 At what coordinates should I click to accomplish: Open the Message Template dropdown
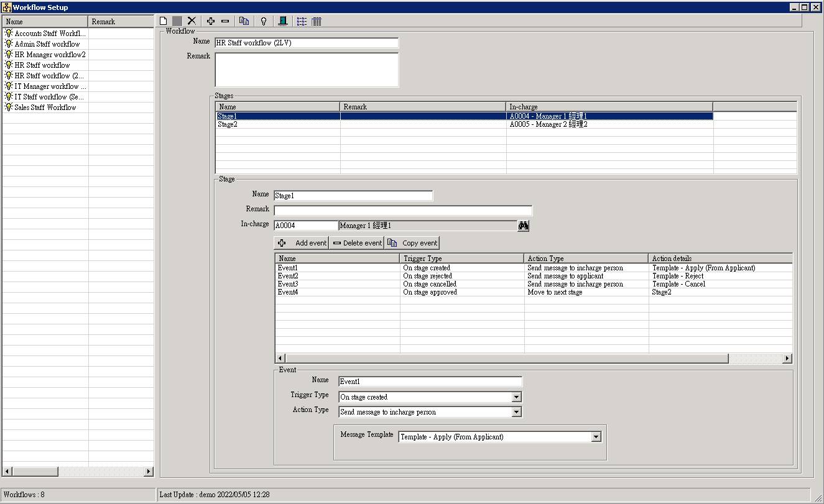[596, 437]
